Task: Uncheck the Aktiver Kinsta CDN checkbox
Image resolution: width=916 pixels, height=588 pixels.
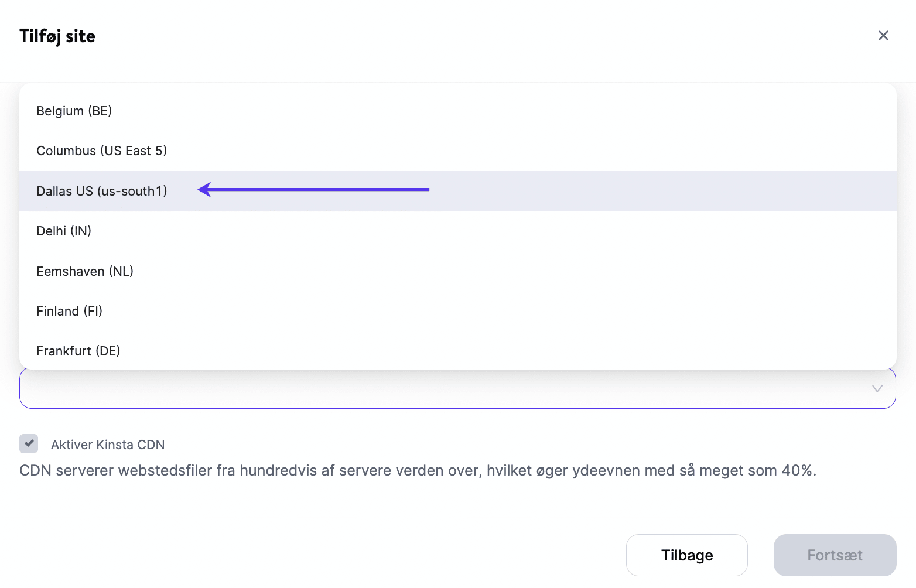Action: click(x=29, y=444)
